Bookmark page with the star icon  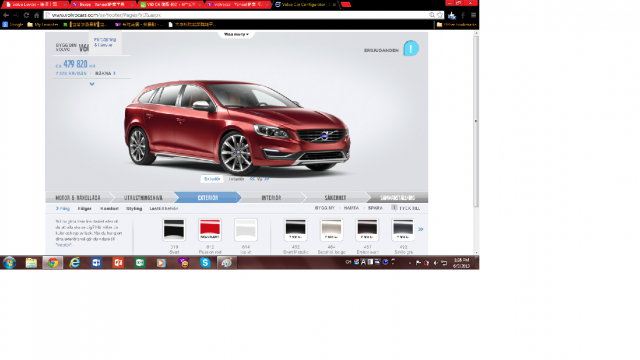[440, 15]
